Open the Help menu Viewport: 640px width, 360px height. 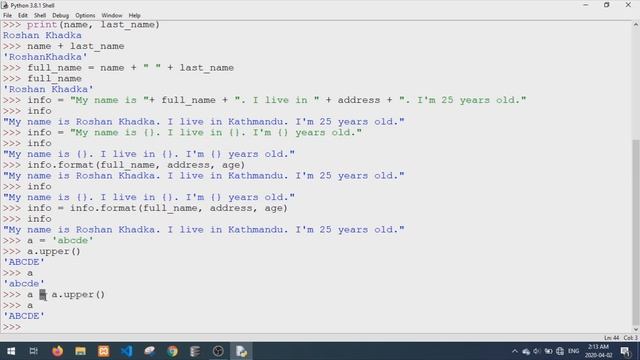pyautogui.click(x=134, y=16)
